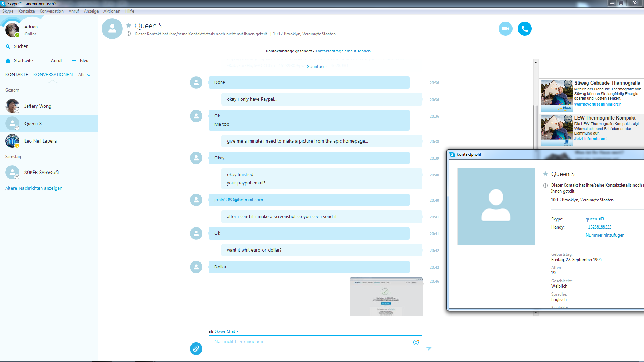
Task: Click the Startseite home icon
Action: click(x=8, y=61)
